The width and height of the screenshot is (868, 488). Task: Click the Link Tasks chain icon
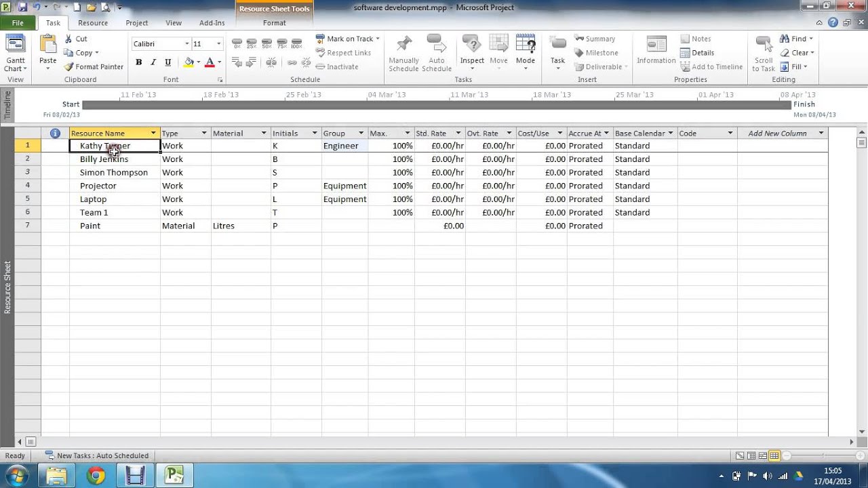click(292, 62)
